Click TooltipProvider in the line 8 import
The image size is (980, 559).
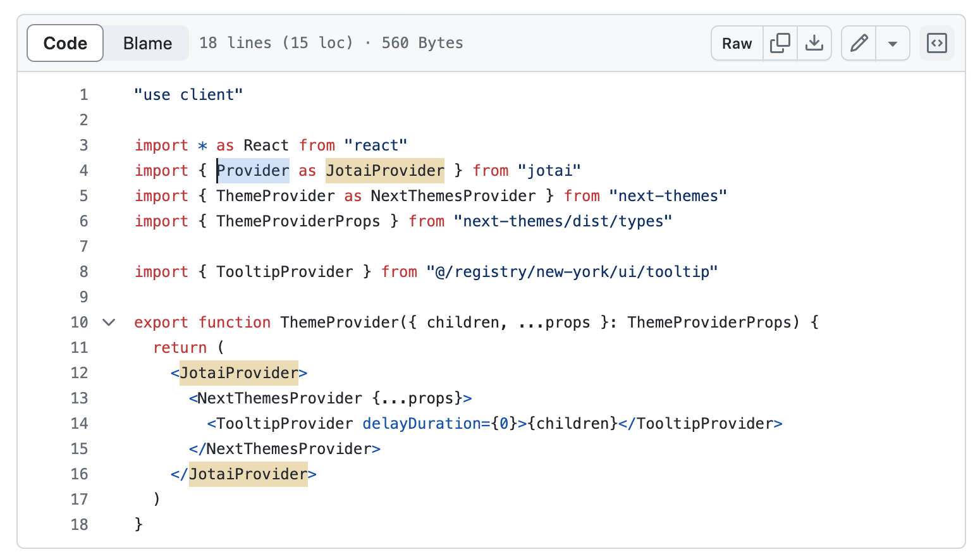point(285,272)
